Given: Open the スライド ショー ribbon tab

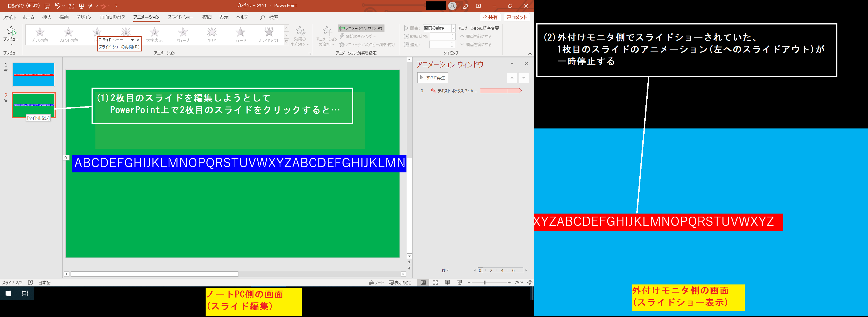Looking at the screenshot, I should pyautogui.click(x=181, y=17).
